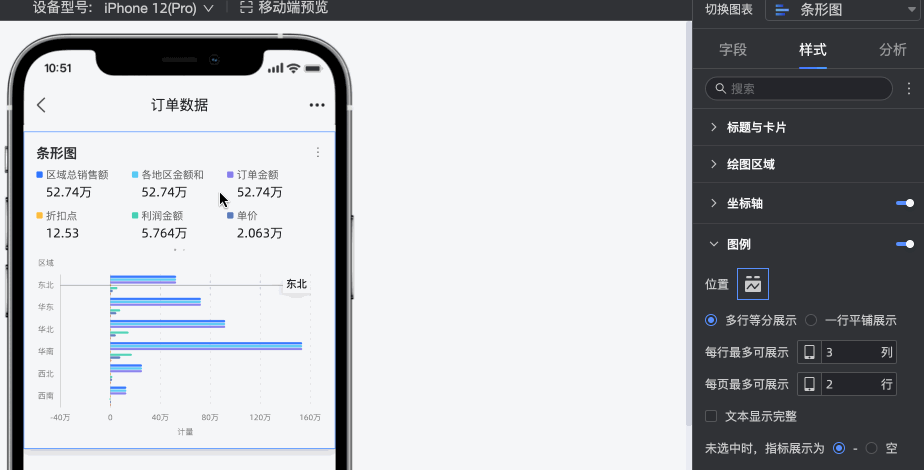Image resolution: width=924 pixels, height=470 pixels.
Task: Toggle the 图例 switch off
Action: point(905,244)
